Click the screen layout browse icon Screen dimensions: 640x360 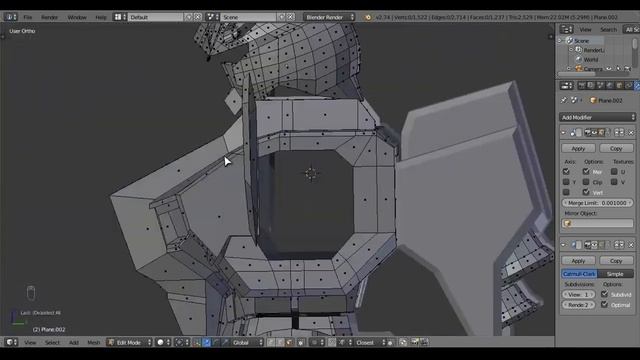pyautogui.click(x=120, y=17)
